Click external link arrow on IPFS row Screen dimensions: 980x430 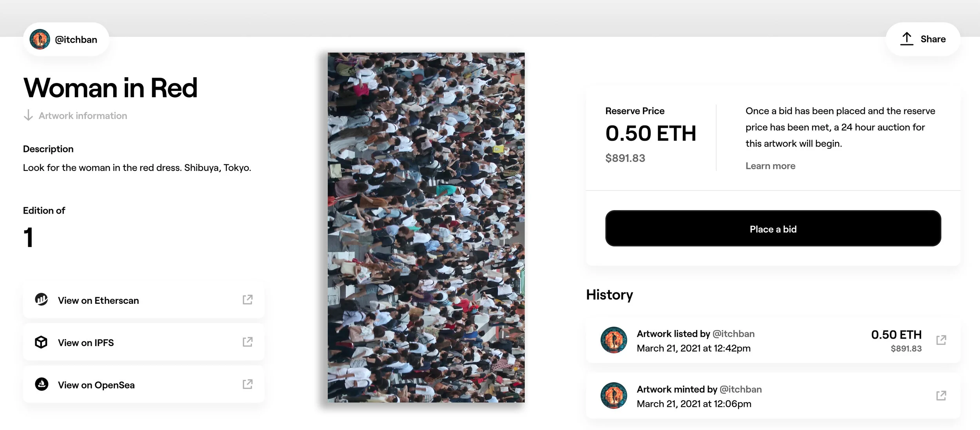pos(247,342)
